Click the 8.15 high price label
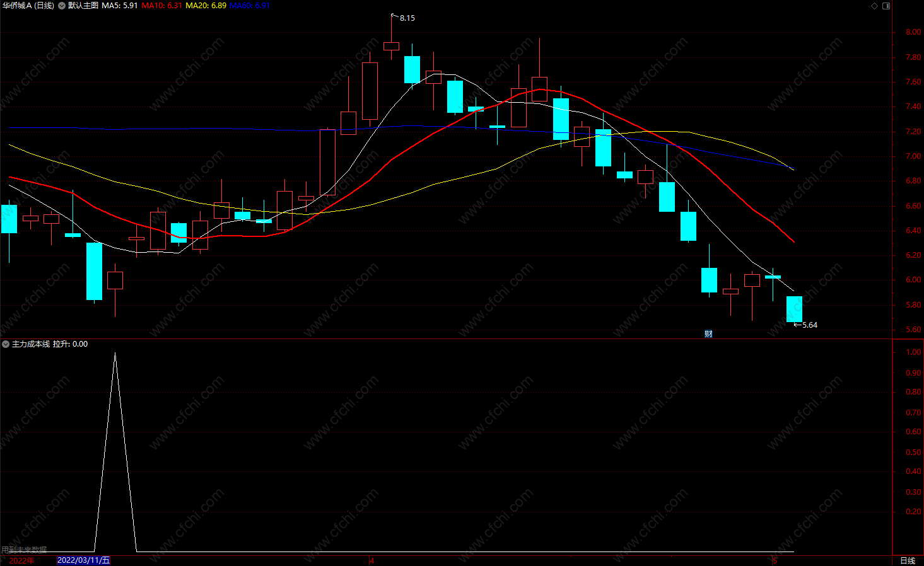This screenshot has width=924, height=566. [407, 18]
